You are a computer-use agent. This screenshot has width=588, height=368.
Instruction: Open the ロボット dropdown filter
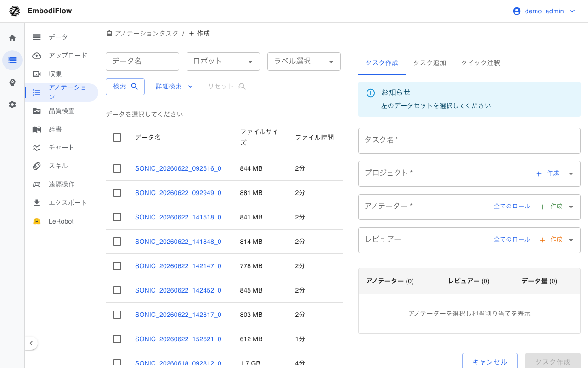(223, 62)
